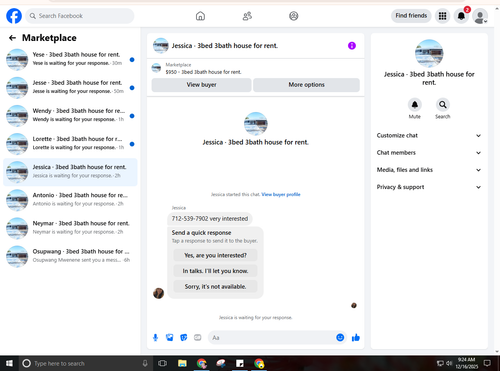Click the taskbar 'Type here to search' box

85,363
